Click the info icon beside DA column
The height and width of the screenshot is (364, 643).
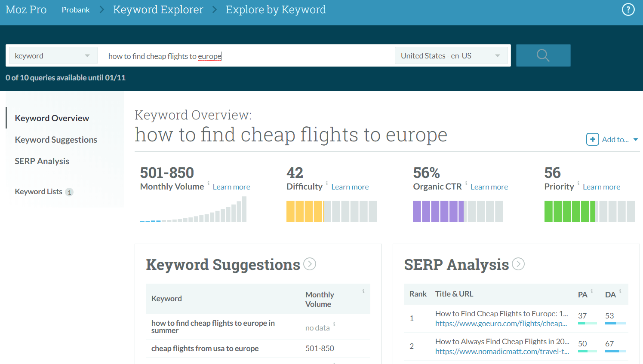(620, 291)
